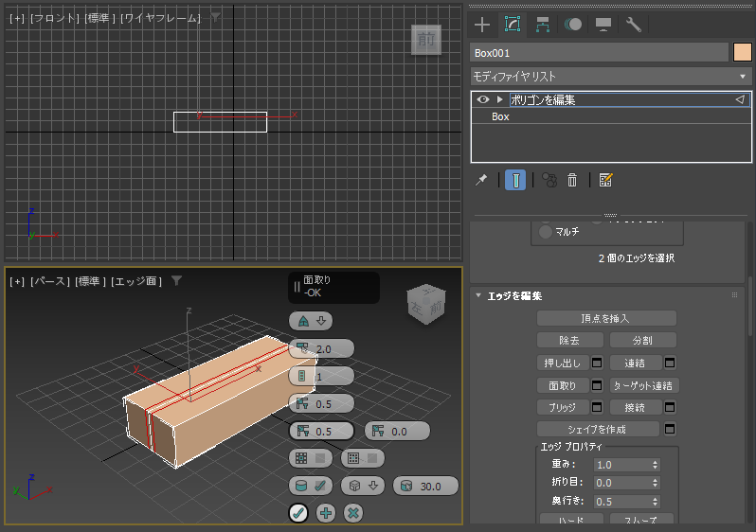Toggle show end result button

(515, 180)
